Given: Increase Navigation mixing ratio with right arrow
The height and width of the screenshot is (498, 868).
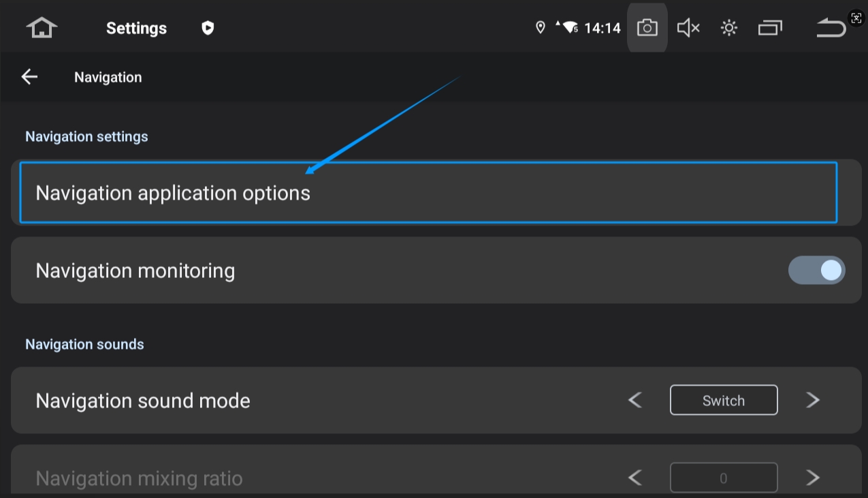Looking at the screenshot, I should [812, 478].
